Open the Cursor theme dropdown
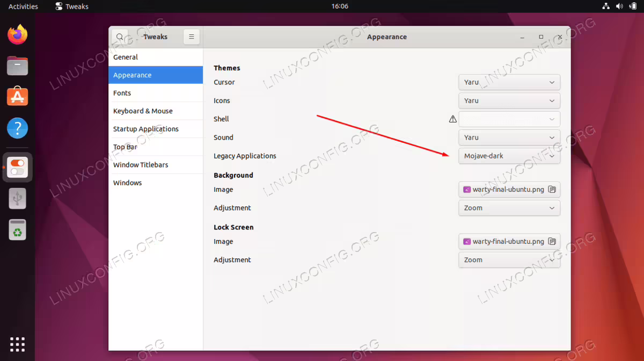 point(509,82)
